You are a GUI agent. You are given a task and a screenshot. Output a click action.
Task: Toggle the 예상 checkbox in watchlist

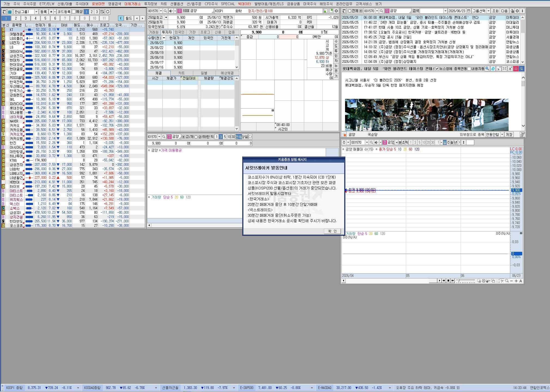tap(74, 12)
